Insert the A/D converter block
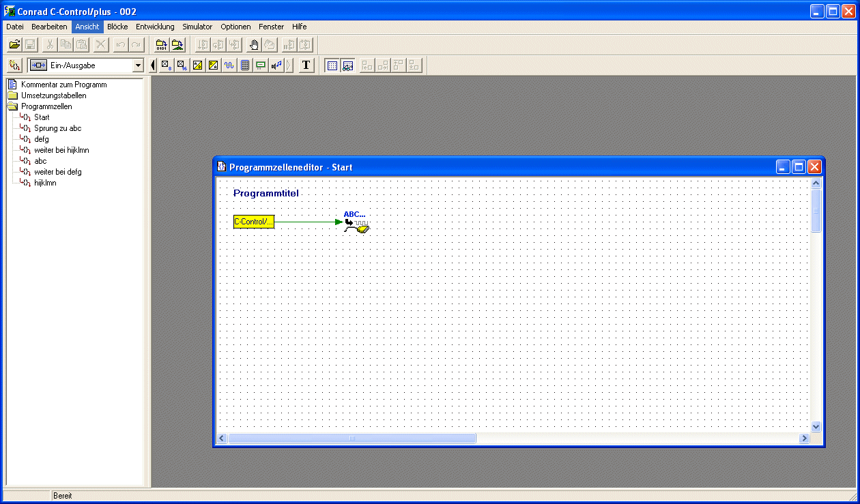860x504 pixels. (197, 65)
